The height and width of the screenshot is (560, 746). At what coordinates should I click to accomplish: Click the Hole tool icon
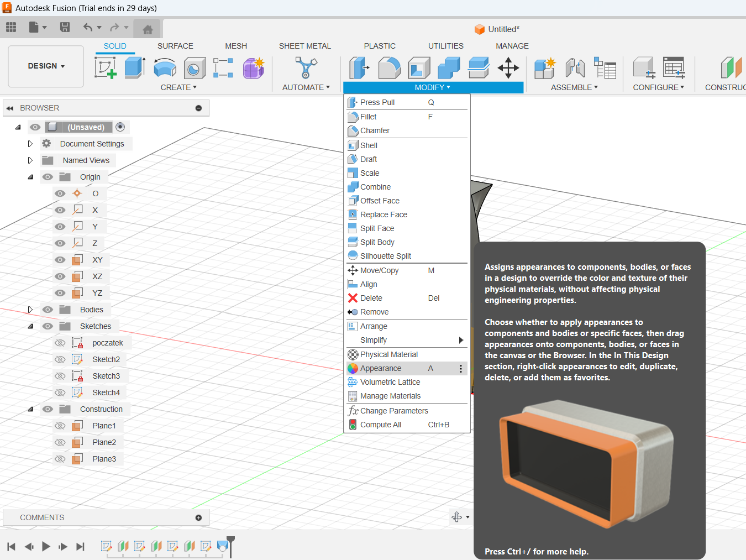tap(195, 68)
